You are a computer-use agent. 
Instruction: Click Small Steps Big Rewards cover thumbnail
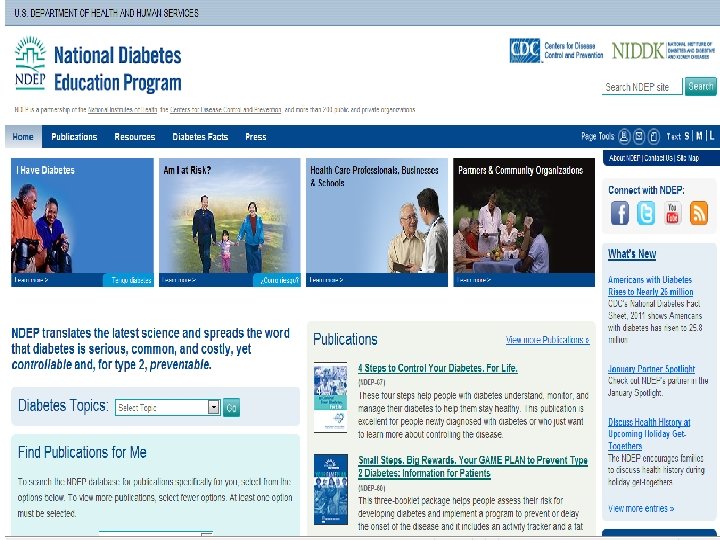coord(331,489)
